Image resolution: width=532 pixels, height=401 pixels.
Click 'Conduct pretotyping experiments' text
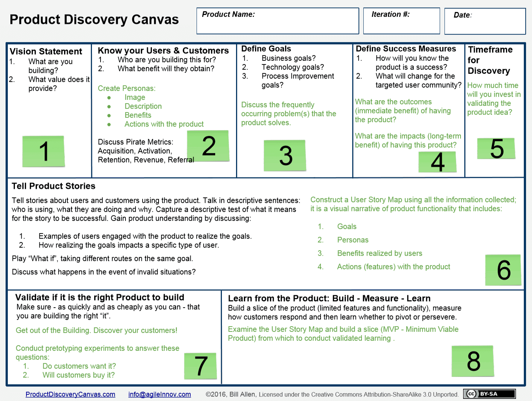[97, 353]
